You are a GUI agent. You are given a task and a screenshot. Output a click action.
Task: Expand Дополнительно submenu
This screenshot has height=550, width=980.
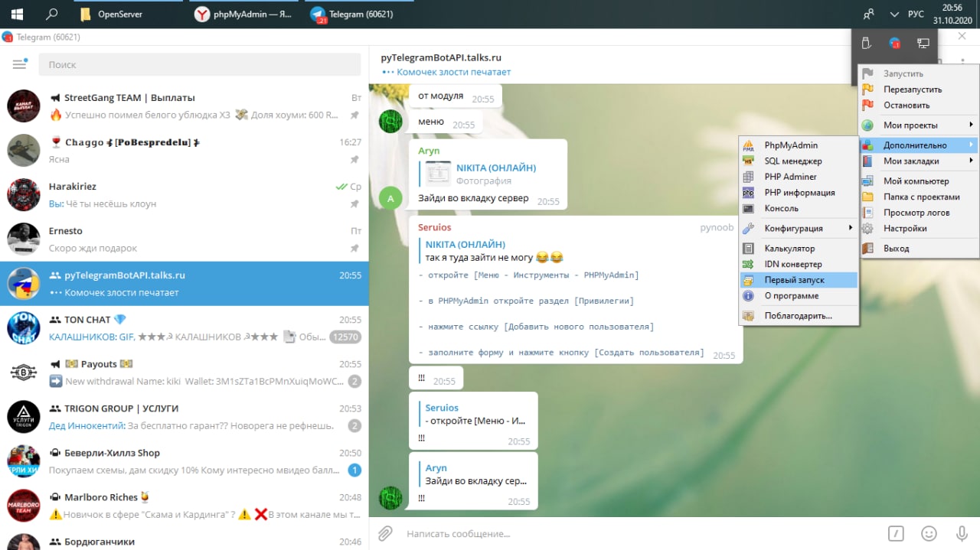[918, 145]
